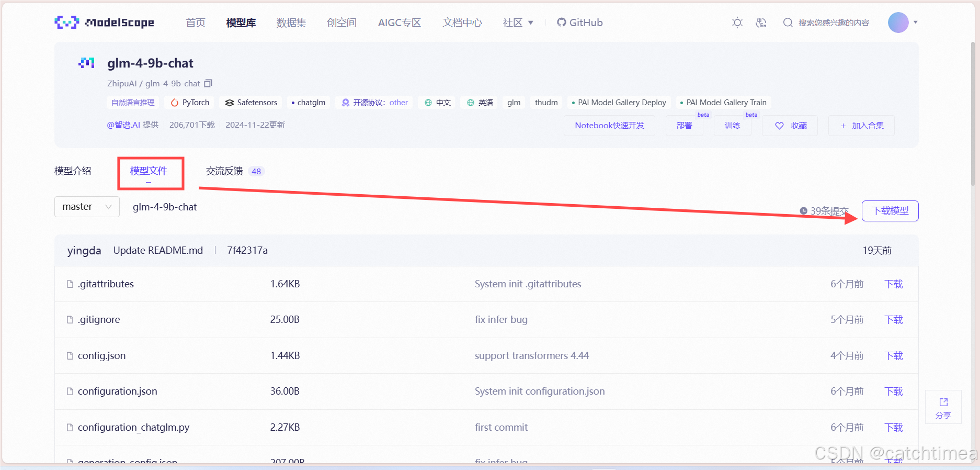Open 模型库 in navigation

(241, 23)
